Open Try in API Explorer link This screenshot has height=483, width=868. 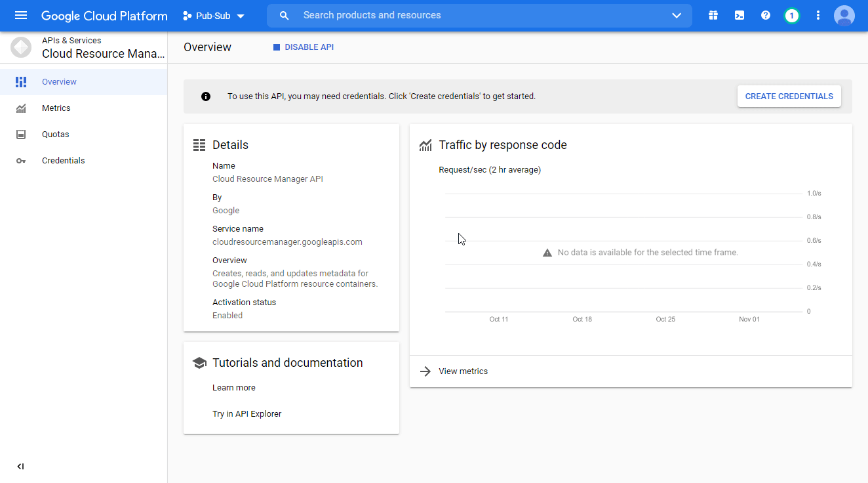point(247,414)
